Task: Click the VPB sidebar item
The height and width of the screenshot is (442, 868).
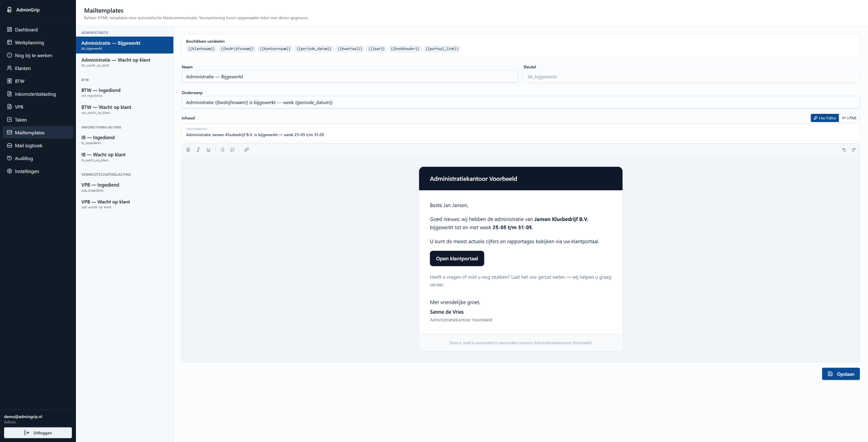Action: [x=38, y=107]
